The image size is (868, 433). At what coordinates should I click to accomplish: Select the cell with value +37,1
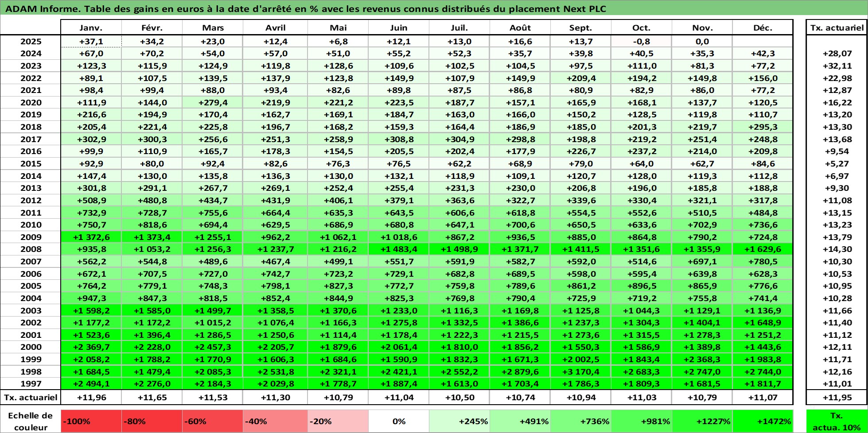click(x=91, y=42)
